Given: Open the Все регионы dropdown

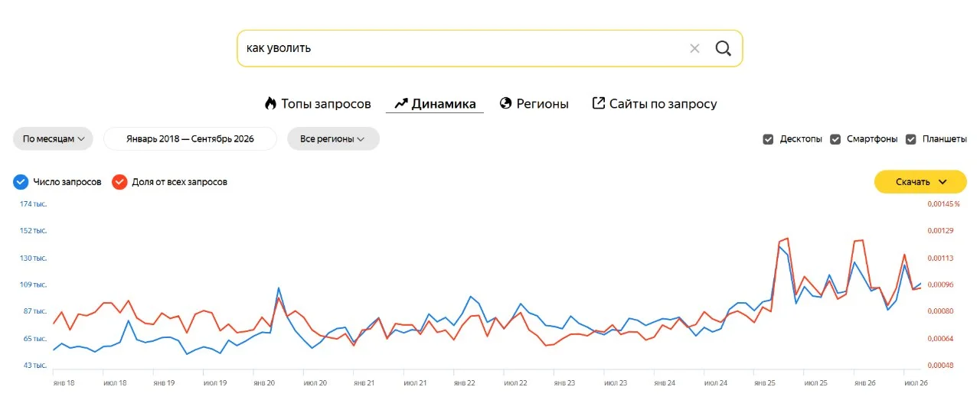Looking at the screenshot, I should tap(333, 138).
